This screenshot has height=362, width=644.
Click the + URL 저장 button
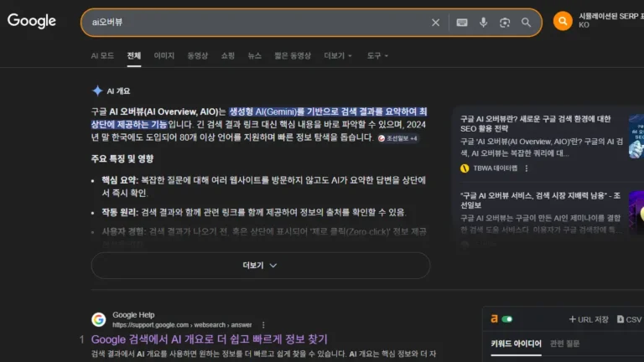click(x=589, y=319)
